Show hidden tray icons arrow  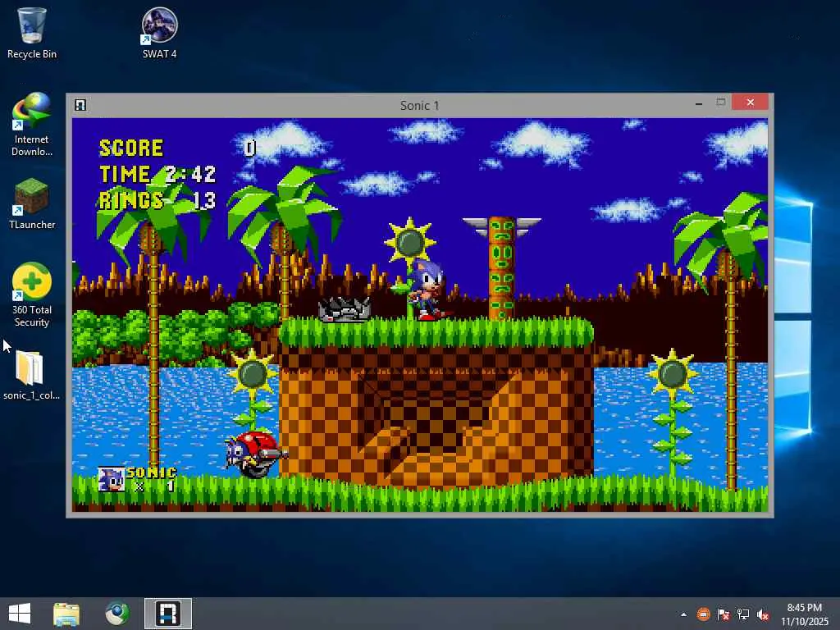[683, 614]
